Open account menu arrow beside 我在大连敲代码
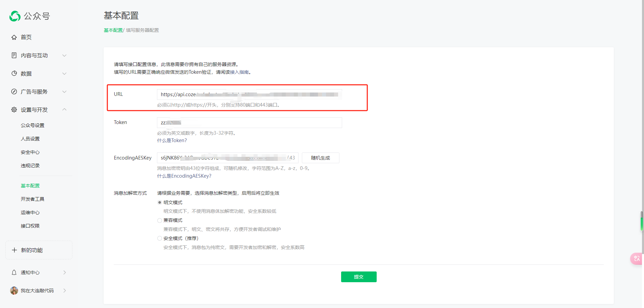This screenshot has height=308, width=644. click(x=65, y=291)
